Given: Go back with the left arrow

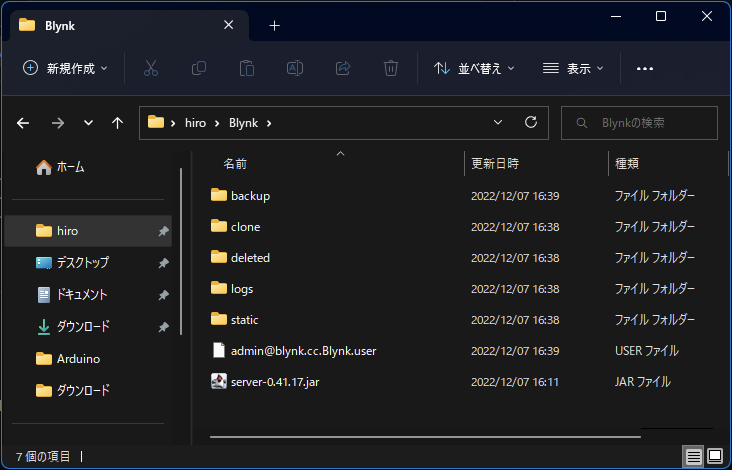Looking at the screenshot, I should [23, 123].
